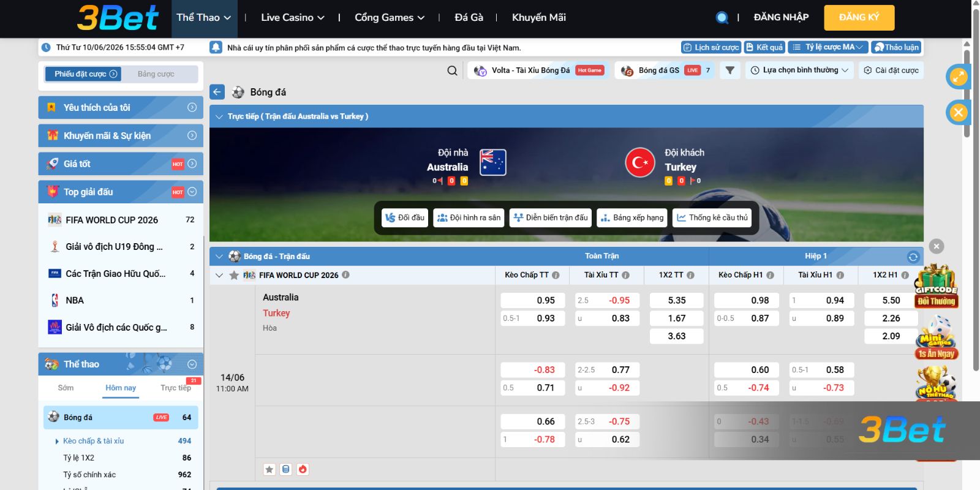
Task: Click ĐĂNG NHẬP login link
Action: (781, 17)
